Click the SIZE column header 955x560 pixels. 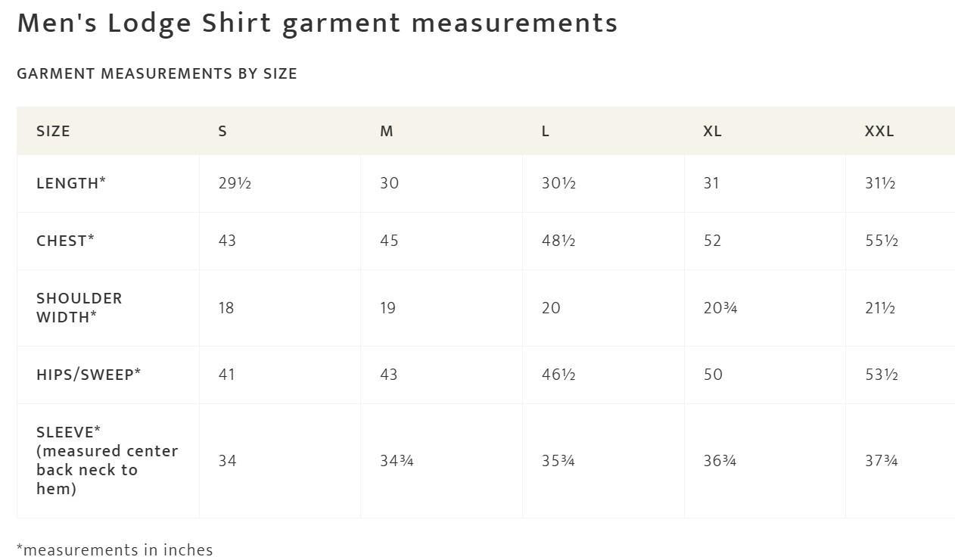(53, 131)
